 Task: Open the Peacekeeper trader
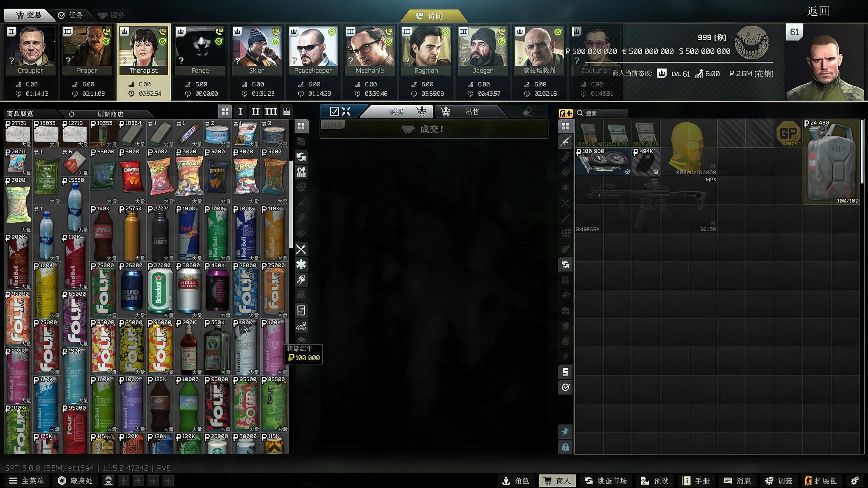pyautogui.click(x=313, y=50)
